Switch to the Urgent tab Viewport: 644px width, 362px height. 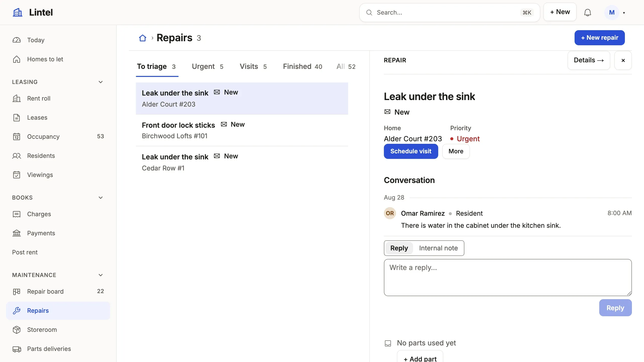(208, 67)
